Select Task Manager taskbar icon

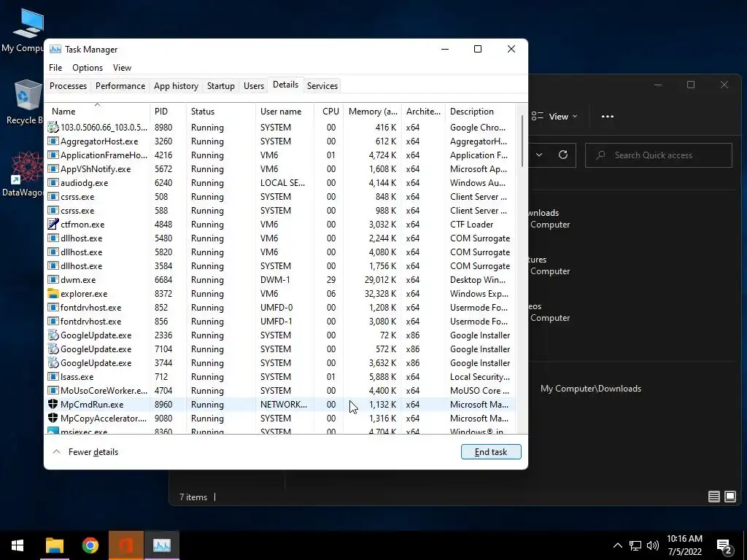[x=162, y=545]
